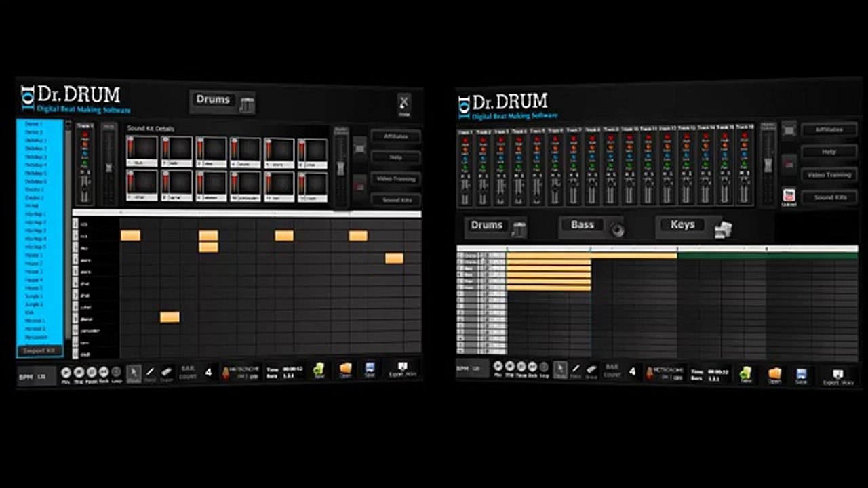
Task: Toggle Loop in the right window transport
Action: point(544,367)
